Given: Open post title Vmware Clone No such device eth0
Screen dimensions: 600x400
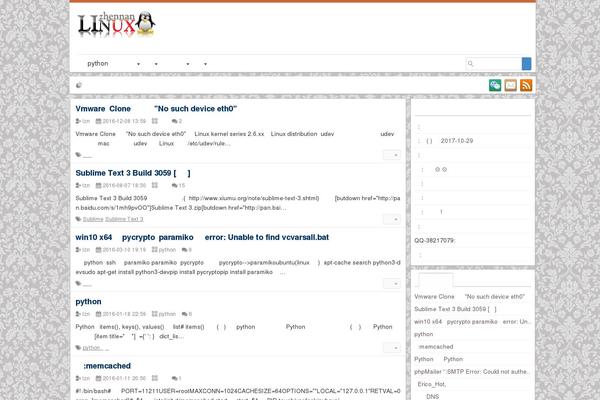Looking at the screenshot, I should pos(156,109).
